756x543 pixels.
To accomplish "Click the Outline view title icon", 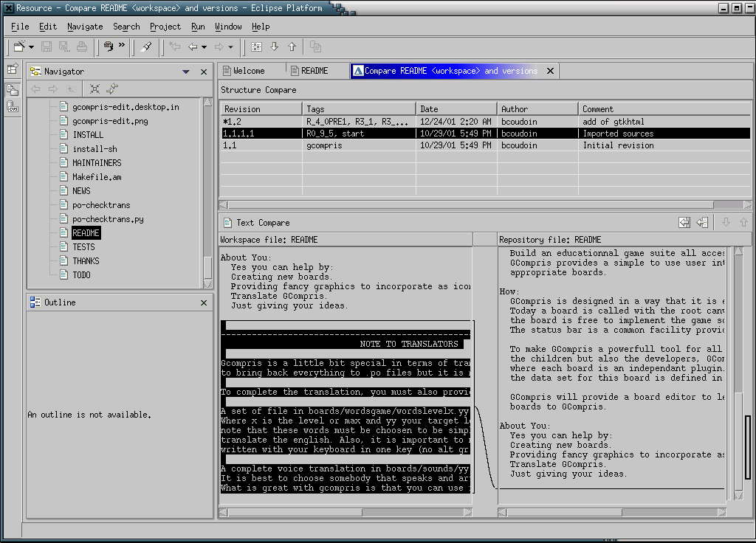I will pyautogui.click(x=35, y=302).
